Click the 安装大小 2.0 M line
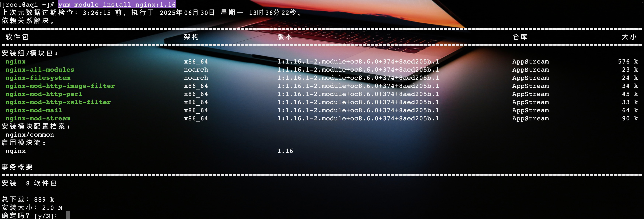 click(32, 208)
